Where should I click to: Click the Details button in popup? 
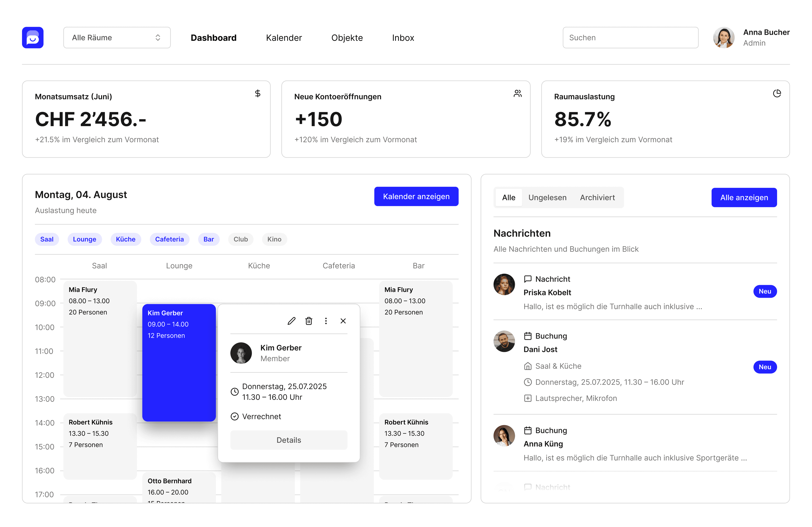pyautogui.click(x=289, y=440)
